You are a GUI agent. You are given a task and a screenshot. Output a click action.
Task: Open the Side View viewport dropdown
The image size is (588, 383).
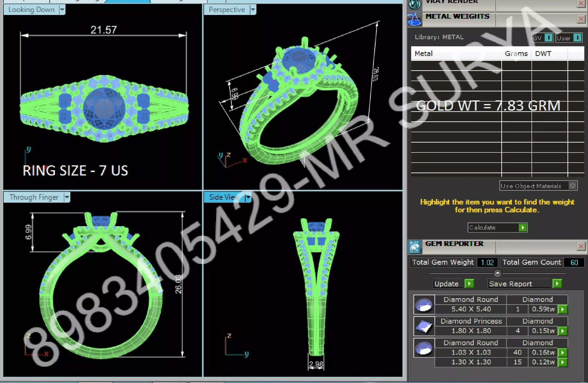click(248, 197)
